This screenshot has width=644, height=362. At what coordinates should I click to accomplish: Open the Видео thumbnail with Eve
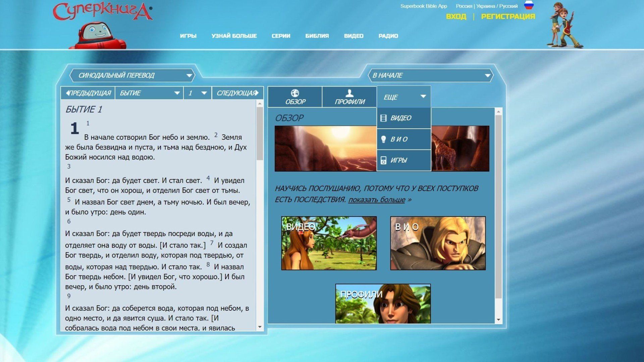tap(329, 243)
